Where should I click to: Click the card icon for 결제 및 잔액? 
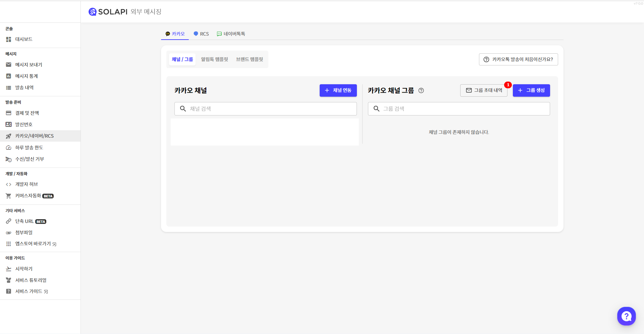(x=9, y=113)
